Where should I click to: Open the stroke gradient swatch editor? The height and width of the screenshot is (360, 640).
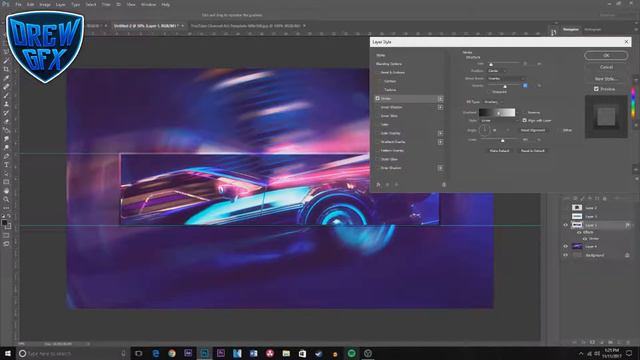[497, 112]
